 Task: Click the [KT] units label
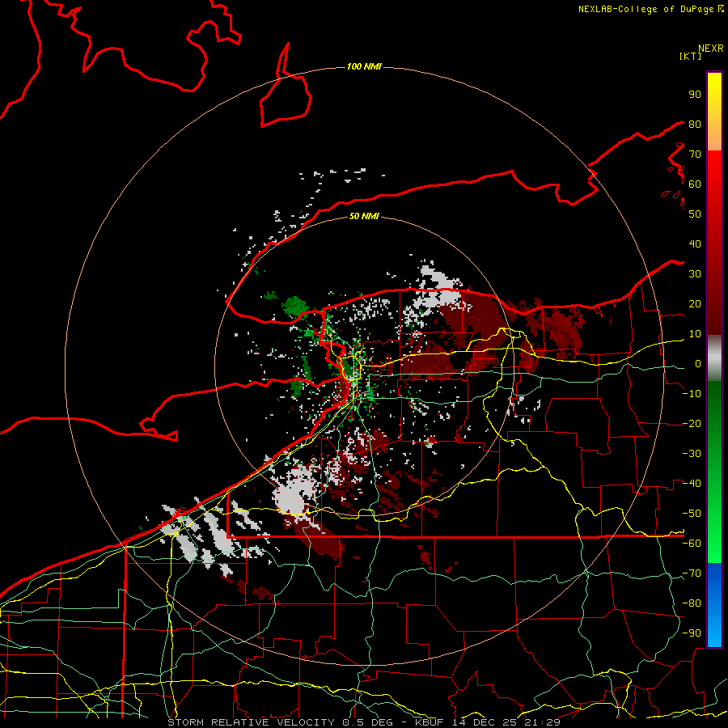pos(690,56)
